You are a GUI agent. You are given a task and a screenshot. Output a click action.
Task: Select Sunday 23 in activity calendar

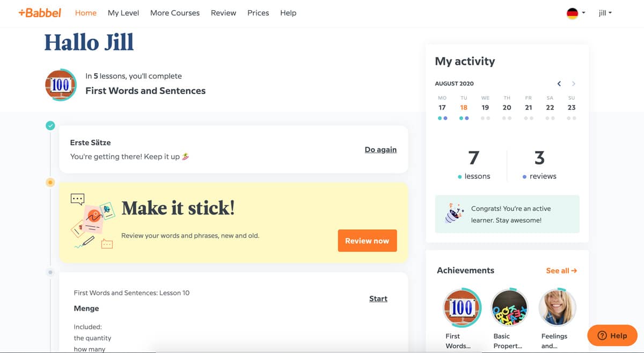(x=572, y=108)
